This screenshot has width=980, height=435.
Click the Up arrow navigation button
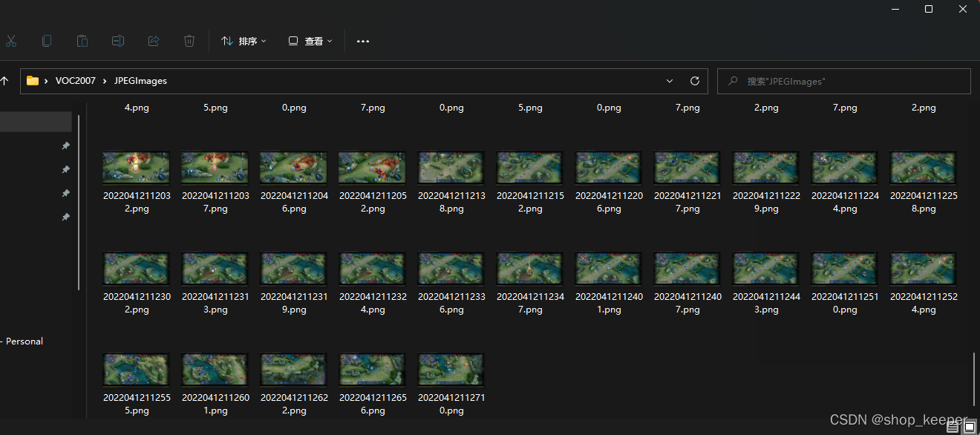(4, 81)
